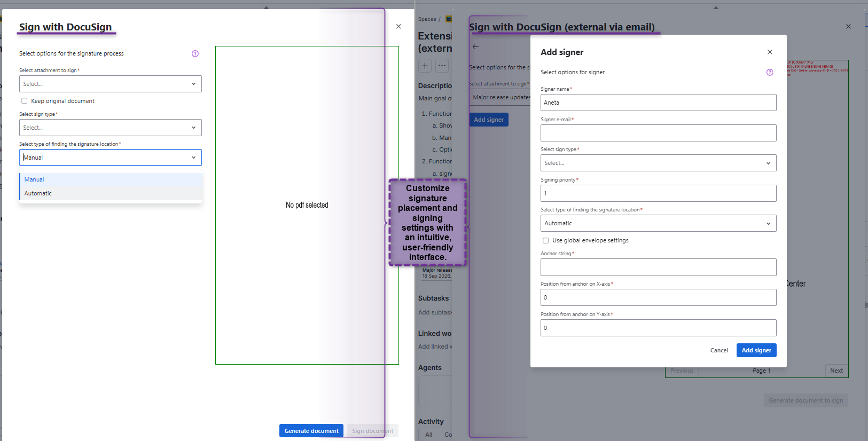Image resolution: width=868 pixels, height=441 pixels.
Task: Choose Automatic option from the list
Action: click(x=111, y=193)
